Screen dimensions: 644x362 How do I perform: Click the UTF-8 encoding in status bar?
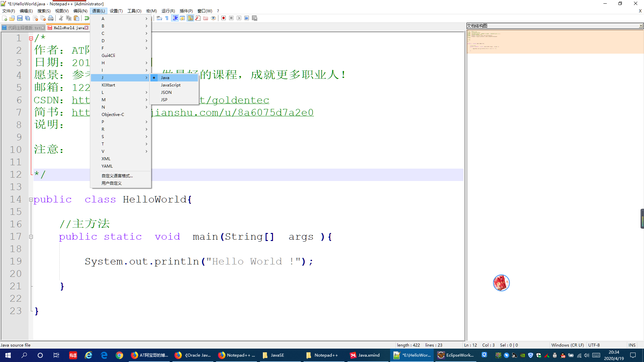point(594,345)
